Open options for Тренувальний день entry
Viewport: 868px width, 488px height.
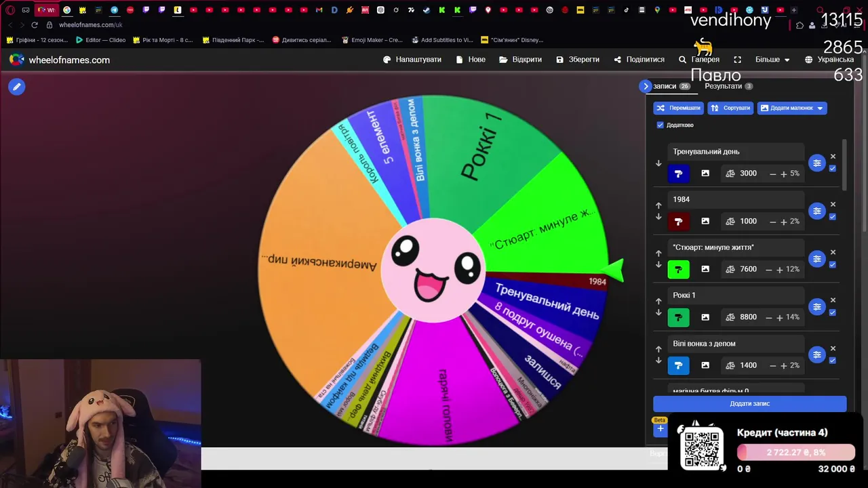[x=817, y=163]
